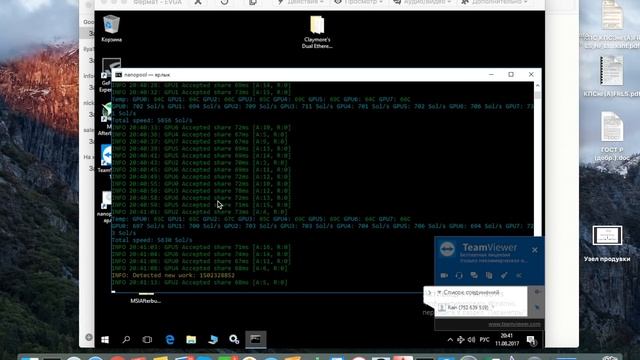The image size is (640, 360).
Task: Open the clock showing 20:41
Action: [x=507, y=340]
